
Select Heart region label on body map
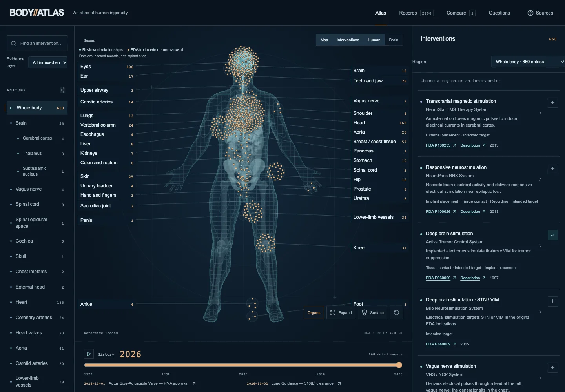[379, 123]
